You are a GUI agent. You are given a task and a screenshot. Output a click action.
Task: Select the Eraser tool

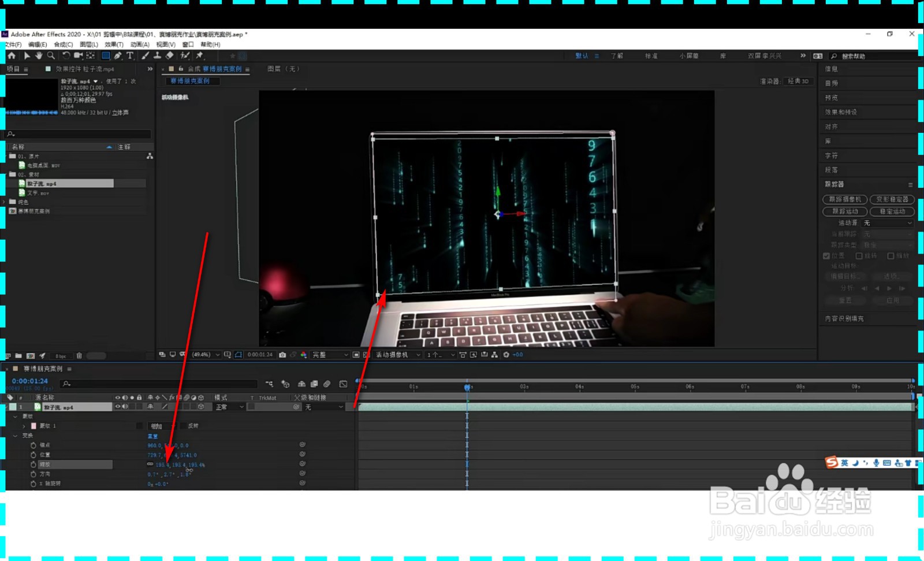169,55
